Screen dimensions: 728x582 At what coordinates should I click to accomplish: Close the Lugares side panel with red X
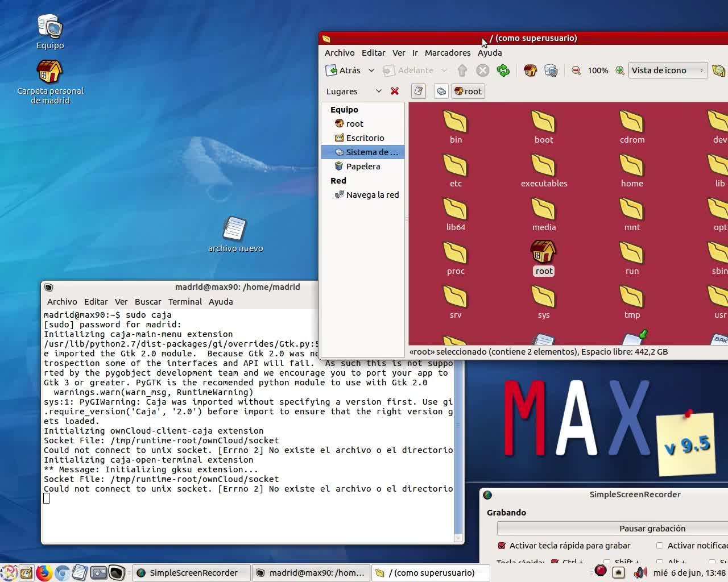[395, 91]
